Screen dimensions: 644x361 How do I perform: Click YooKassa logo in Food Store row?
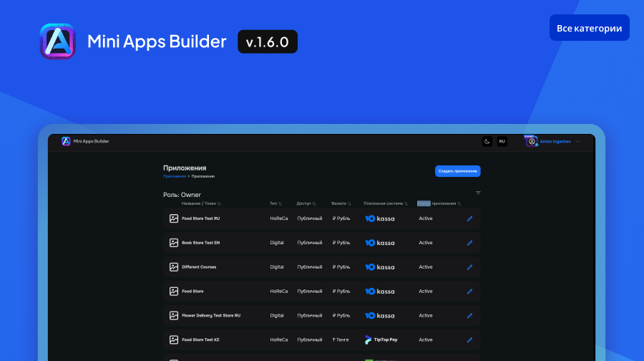point(380,292)
